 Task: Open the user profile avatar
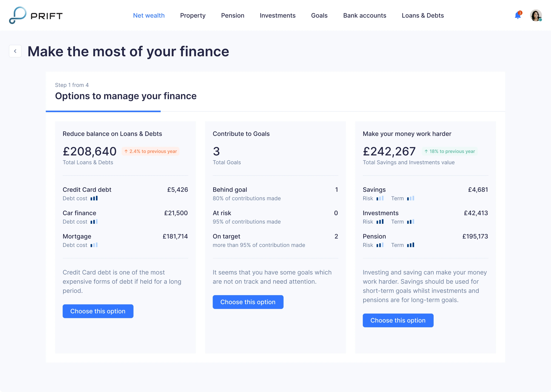[536, 15]
